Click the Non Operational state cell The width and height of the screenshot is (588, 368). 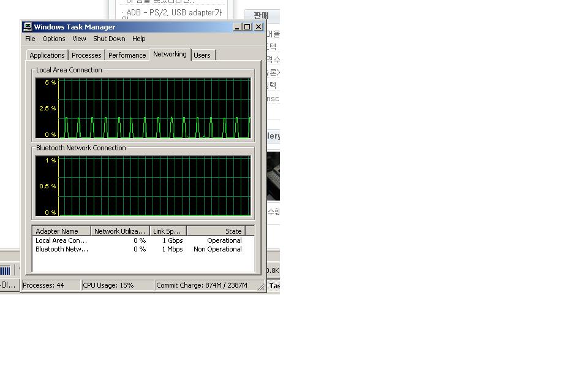217,249
